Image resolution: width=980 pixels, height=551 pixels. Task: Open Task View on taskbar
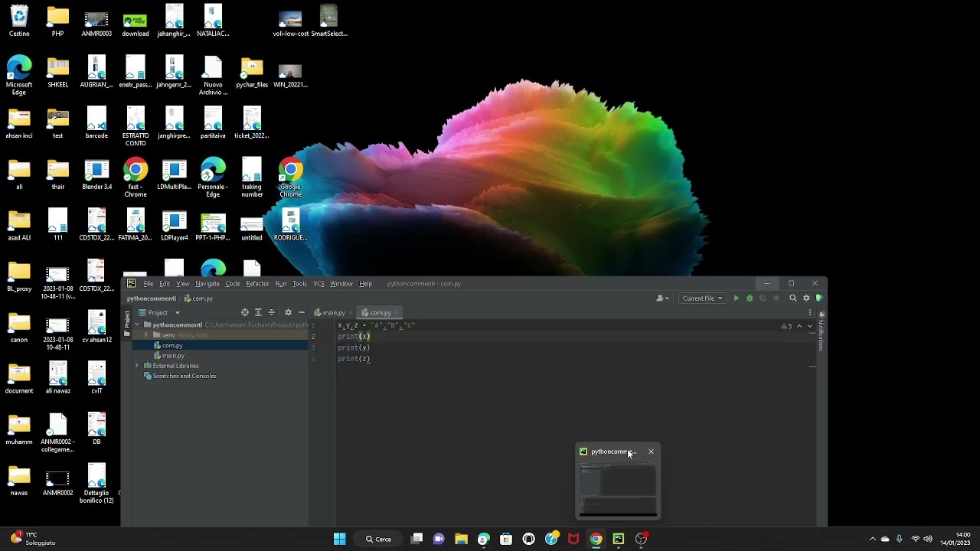[x=416, y=539]
